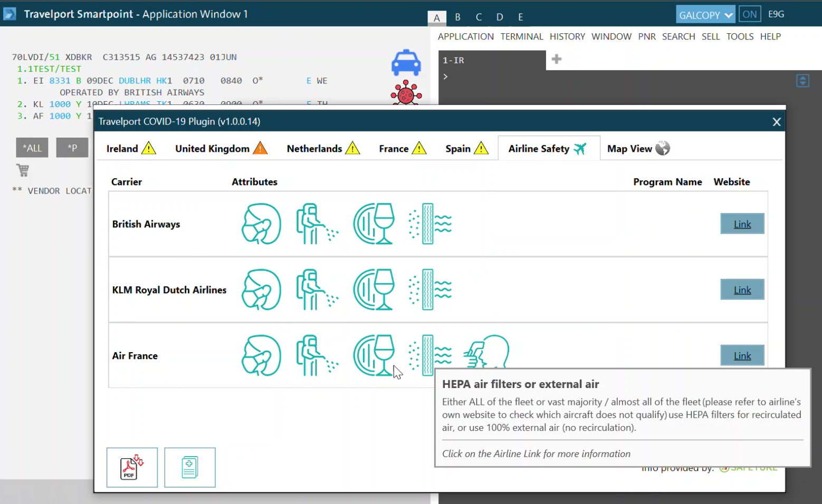Open the HELP menu
822x504 pixels.
click(770, 36)
